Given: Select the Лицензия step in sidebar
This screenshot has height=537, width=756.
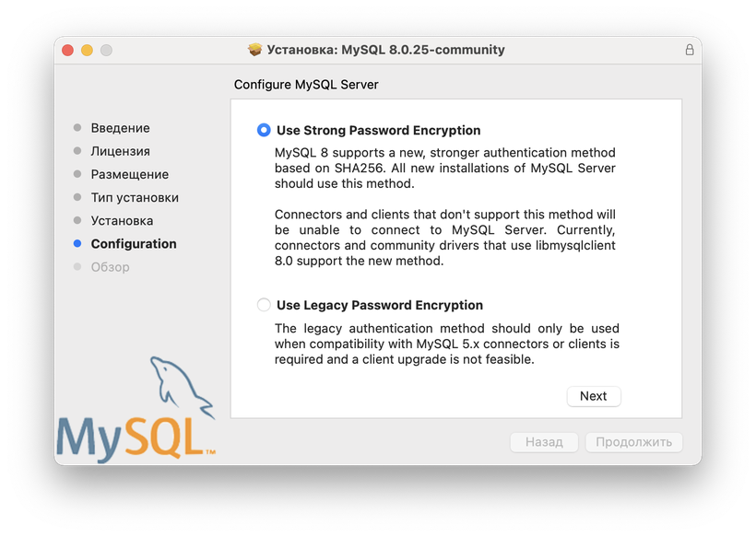Looking at the screenshot, I should 120,151.
